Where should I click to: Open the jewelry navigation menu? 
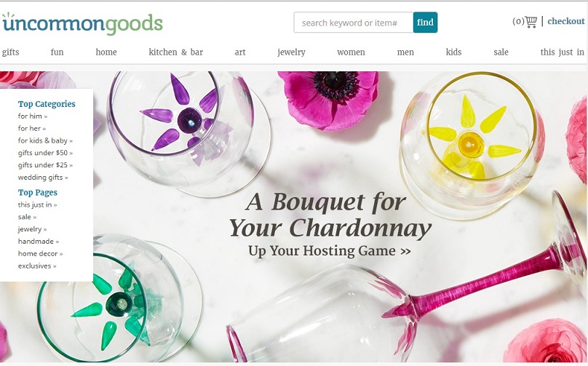pyautogui.click(x=291, y=52)
